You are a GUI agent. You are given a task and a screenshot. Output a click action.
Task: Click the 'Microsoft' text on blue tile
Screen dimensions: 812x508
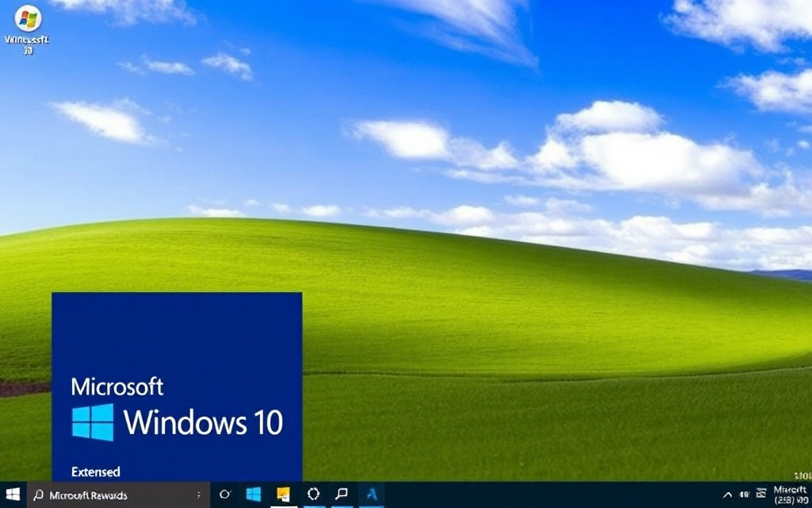[x=117, y=387]
